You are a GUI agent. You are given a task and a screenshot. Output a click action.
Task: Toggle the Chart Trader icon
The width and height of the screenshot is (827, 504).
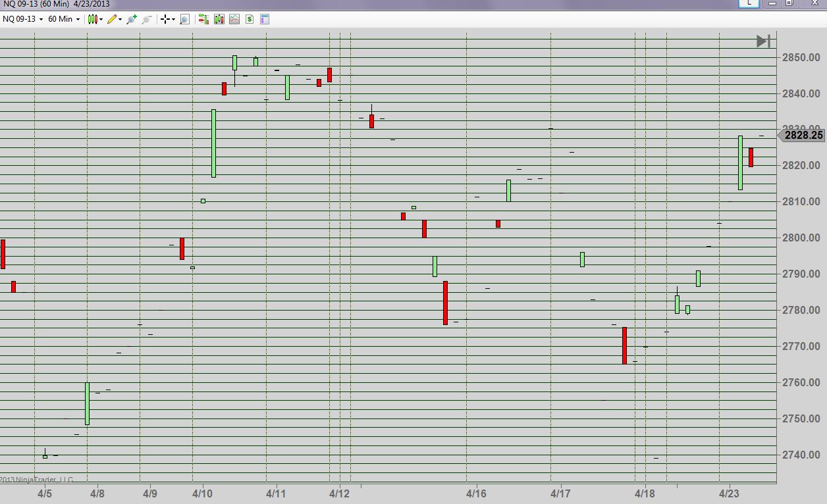click(203, 19)
